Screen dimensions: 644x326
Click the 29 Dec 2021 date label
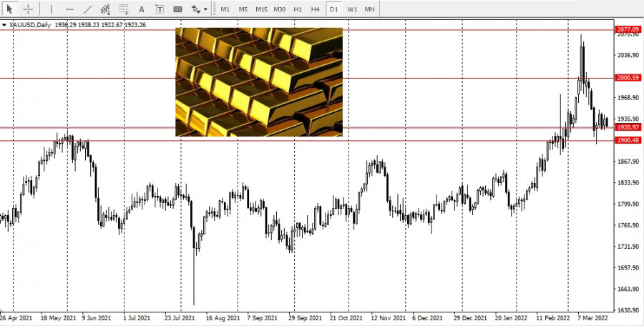pyautogui.click(x=470, y=318)
